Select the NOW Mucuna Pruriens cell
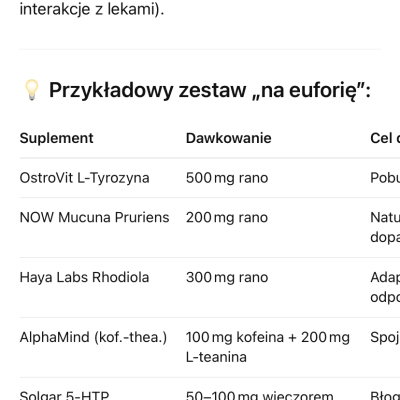This screenshot has height=400, width=400. tap(95, 217)
